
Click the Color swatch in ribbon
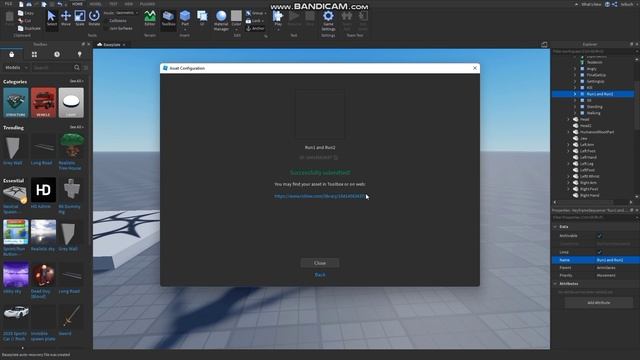[x=236, y=16]
